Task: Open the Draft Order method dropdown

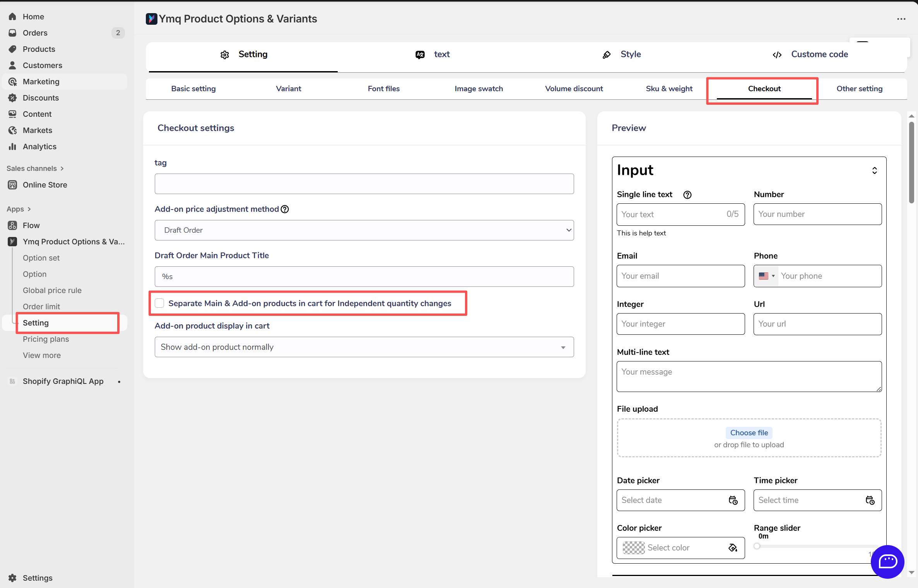Action: 364,230
